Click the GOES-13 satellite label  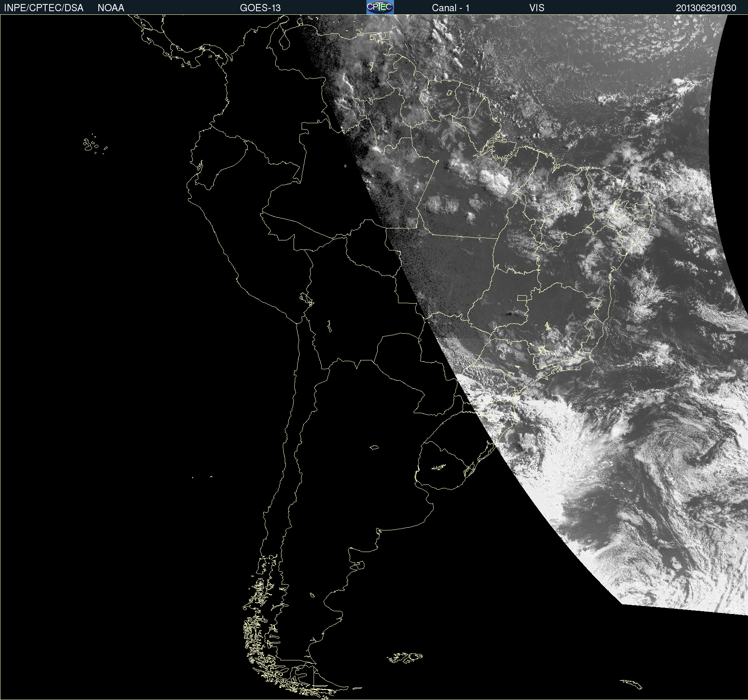(260, 8)
